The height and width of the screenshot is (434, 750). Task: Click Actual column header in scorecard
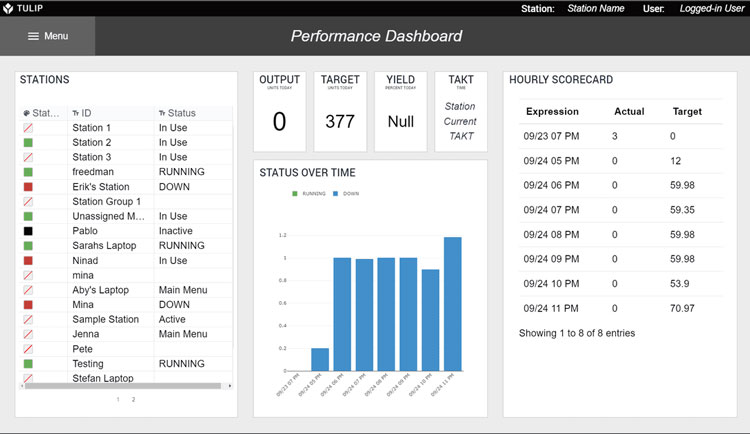(x=629, y=111)
